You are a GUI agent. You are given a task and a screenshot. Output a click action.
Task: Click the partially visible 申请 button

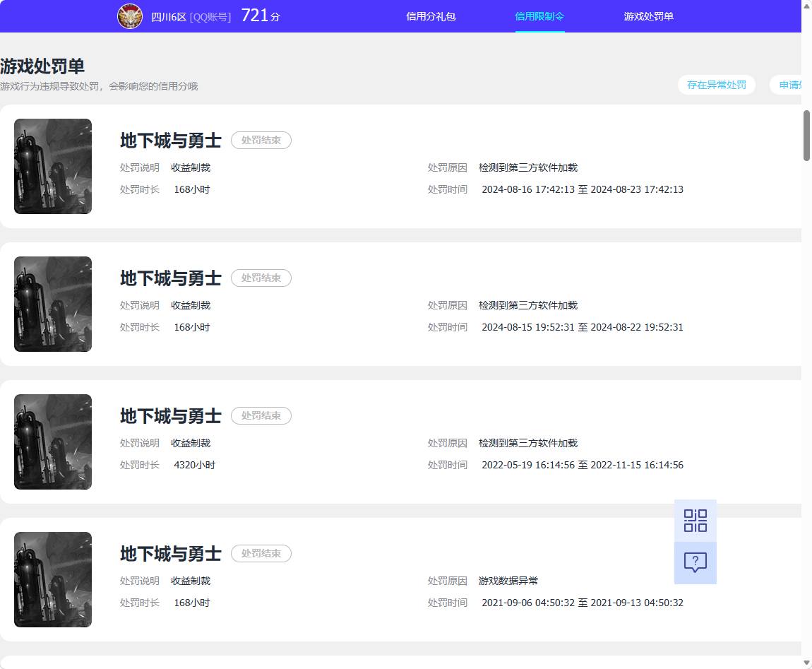[787, 85]
